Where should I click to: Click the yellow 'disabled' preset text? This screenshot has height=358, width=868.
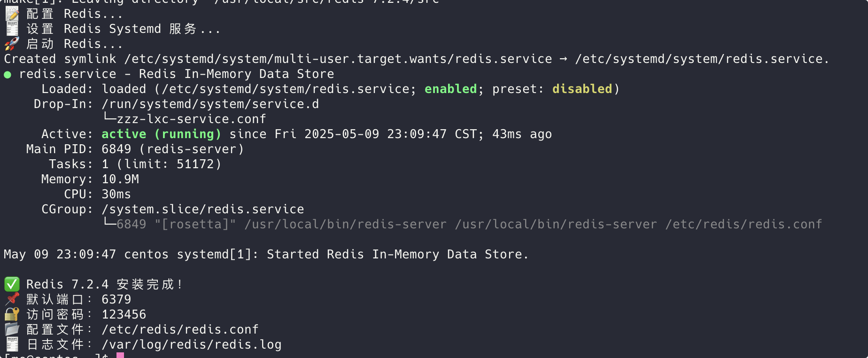tap(582, 89)
